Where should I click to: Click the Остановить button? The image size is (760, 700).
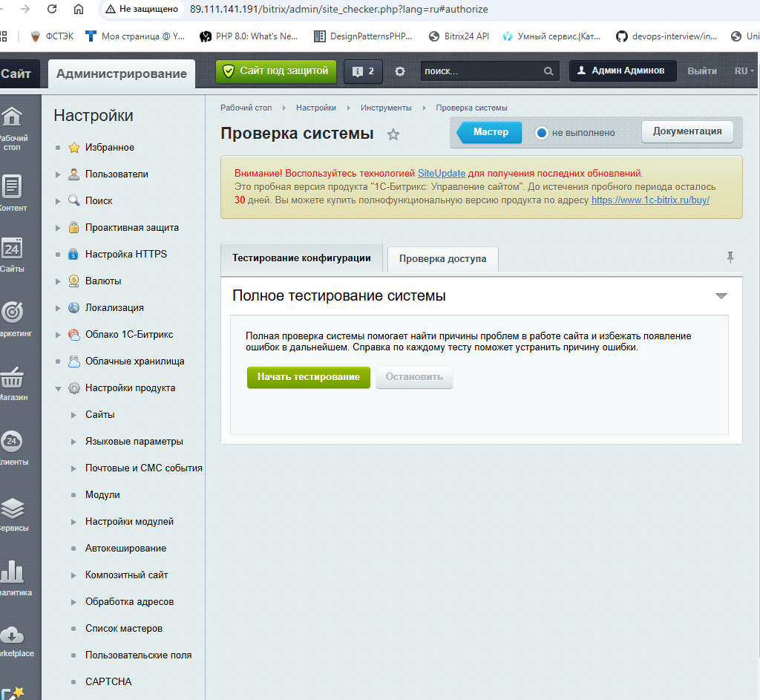click(x=414, y=377)
